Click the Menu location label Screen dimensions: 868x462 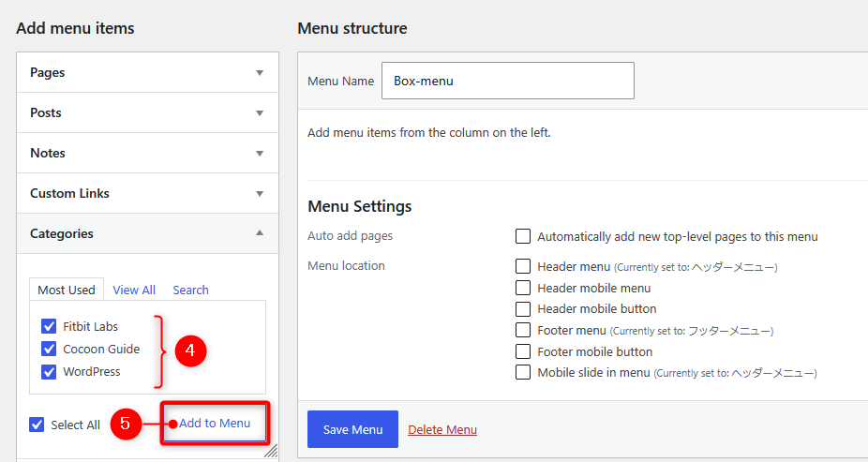tap(346, 266)
